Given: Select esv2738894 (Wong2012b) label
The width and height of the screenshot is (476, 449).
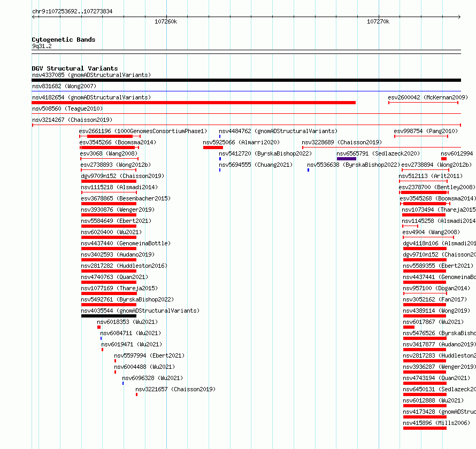Looking at the screenshot, I should tap(436, 165).
